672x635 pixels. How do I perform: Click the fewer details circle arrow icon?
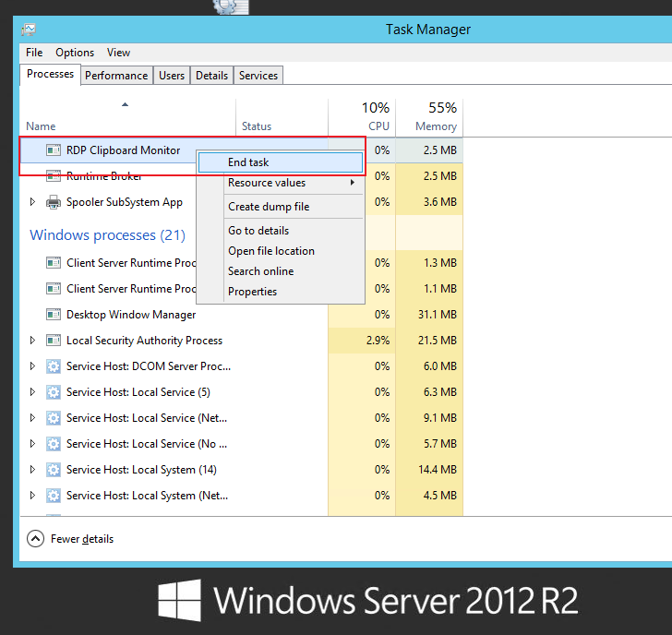click(36, 539)
